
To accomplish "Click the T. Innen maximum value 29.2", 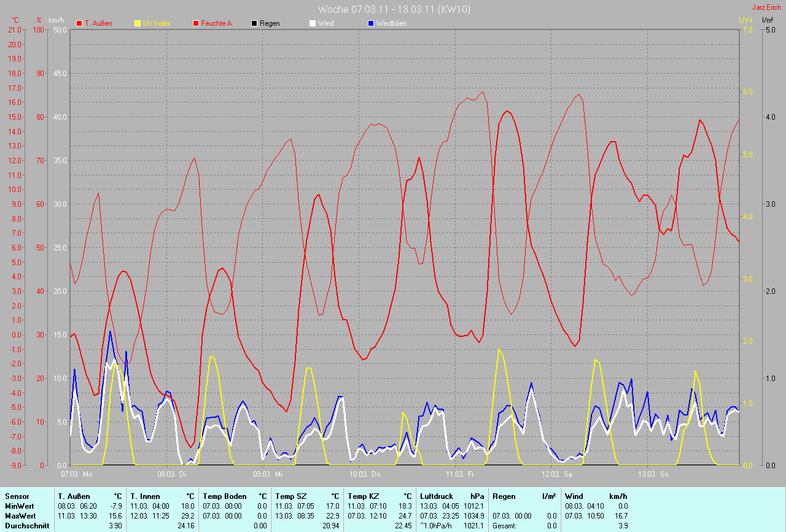I will pos(188,515).
